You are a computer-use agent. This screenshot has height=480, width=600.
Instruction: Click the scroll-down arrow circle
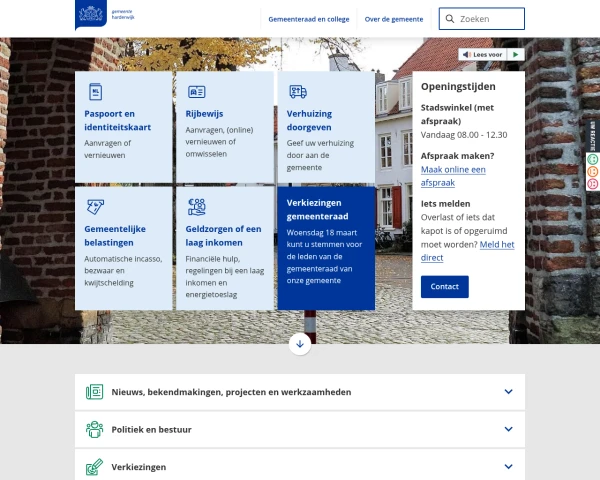pyautogui.click(x=300, y=344)
